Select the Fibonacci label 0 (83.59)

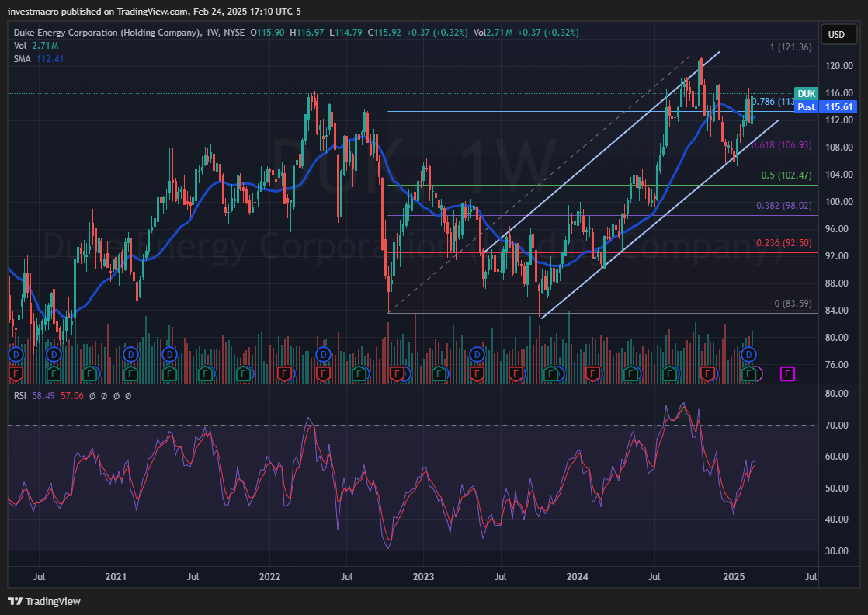[793, 304]
